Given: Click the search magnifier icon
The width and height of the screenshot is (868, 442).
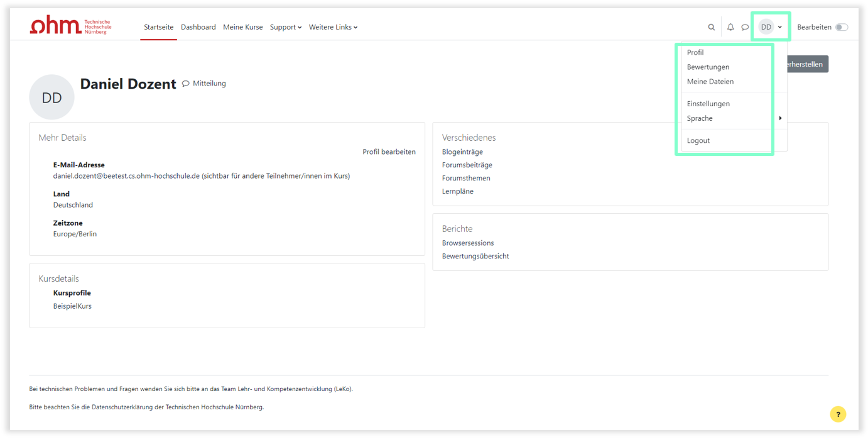Looking at the screenshot, I should pyautogui.click(x=711, y=28).
